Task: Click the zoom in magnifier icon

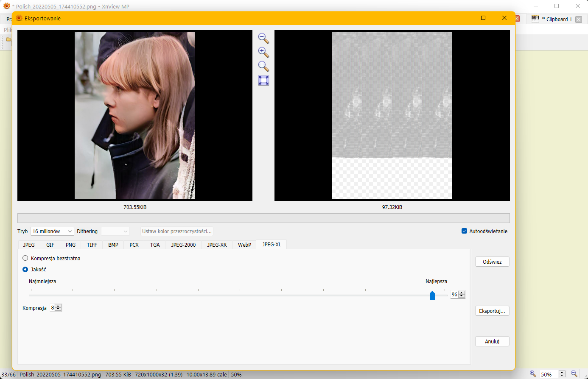Action: 263,52
